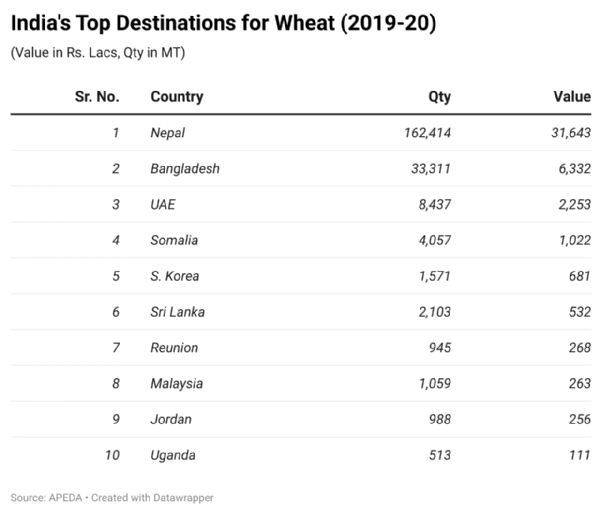Screen dimensions: 600x513
Task: Click the Malaysia country cell
Action: [x=177, y=383]
